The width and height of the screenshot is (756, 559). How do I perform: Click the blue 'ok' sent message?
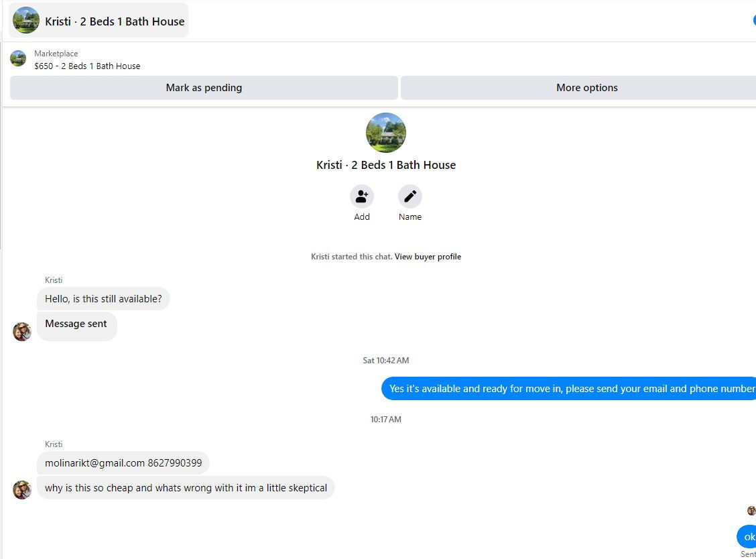(749, 537)
